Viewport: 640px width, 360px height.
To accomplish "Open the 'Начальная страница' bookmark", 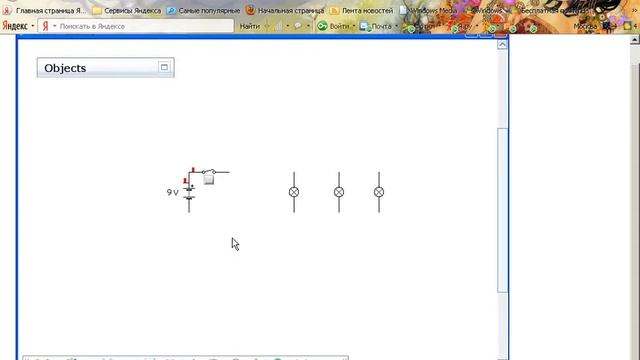I will (x=285, y=10).
